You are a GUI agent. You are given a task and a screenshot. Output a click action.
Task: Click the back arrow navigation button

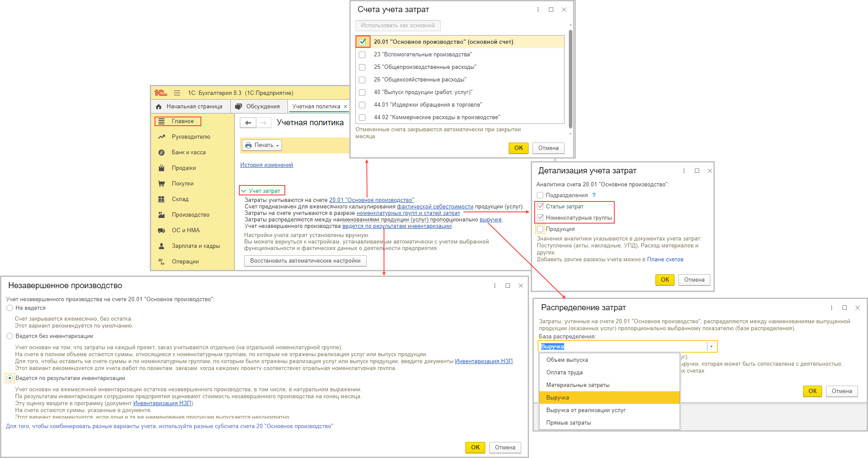click(248, 123)
